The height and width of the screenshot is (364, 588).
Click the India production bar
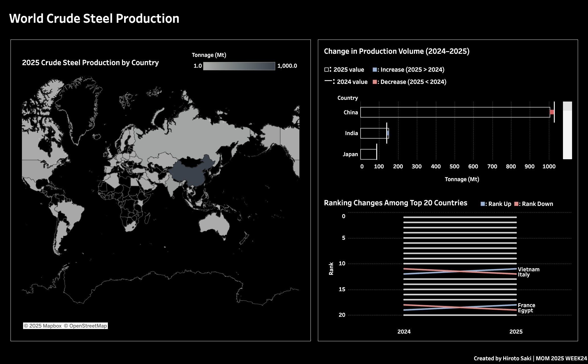pyautogui.click(x=373, y=133)
